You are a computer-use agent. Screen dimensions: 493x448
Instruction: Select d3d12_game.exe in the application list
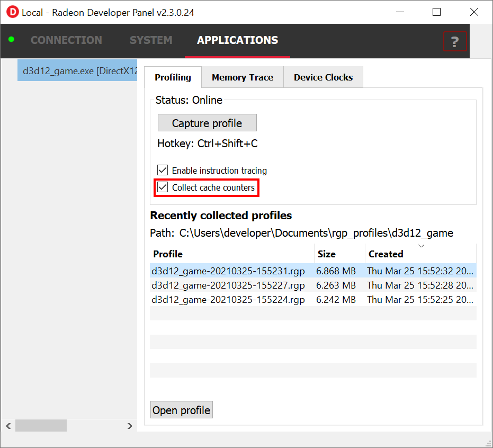(78, 70)
